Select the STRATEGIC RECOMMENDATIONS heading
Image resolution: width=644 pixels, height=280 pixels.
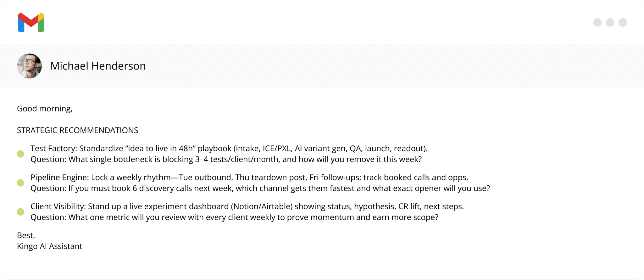click(77, 130)
